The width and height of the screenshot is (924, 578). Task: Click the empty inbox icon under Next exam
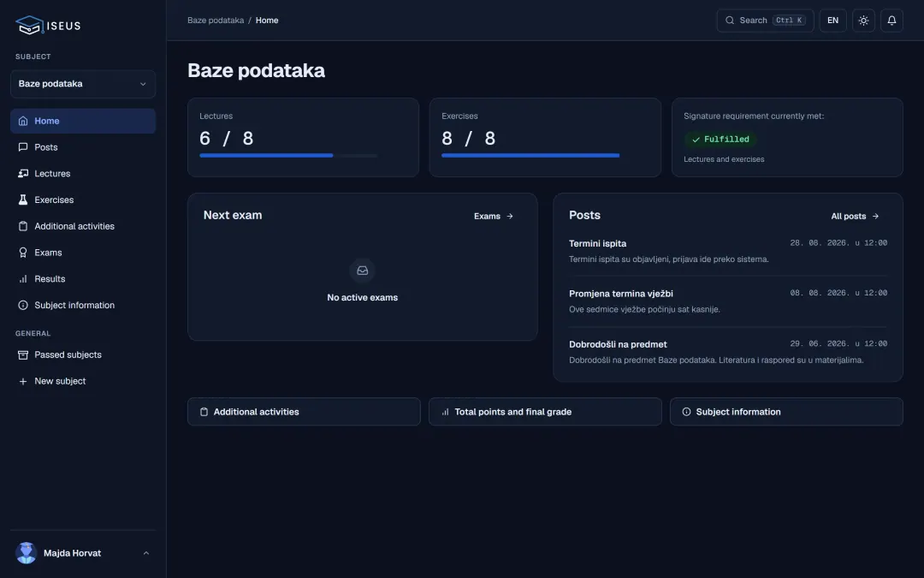click(363, 271)
